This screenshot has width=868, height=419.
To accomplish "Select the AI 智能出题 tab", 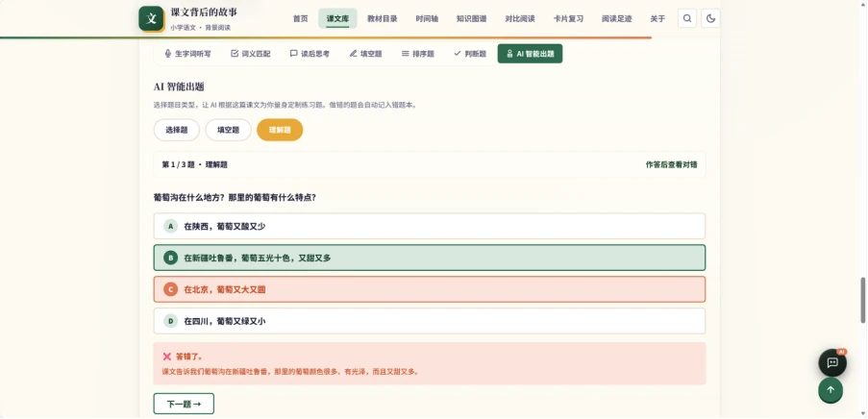I will pyautogui.click(x=530, y=54).
